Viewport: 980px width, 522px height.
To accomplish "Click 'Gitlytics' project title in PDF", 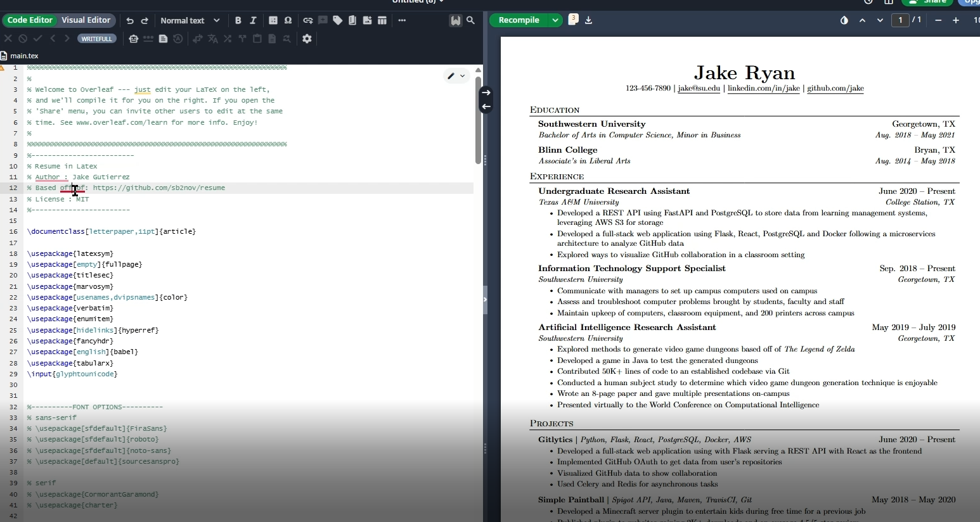I will (x=555, y=440).
